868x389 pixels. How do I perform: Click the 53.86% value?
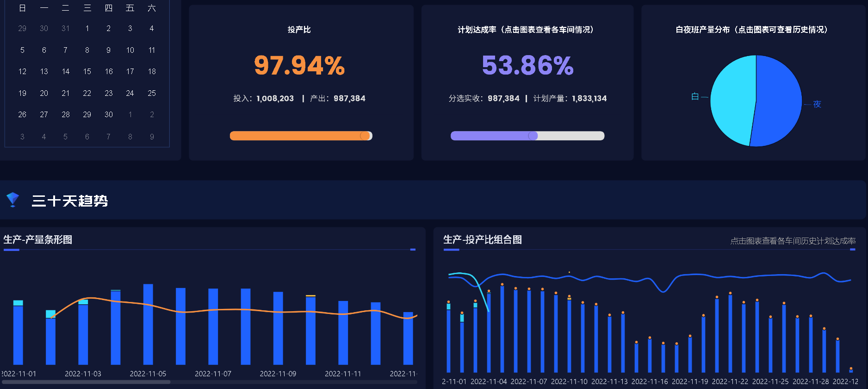(527, 65)
